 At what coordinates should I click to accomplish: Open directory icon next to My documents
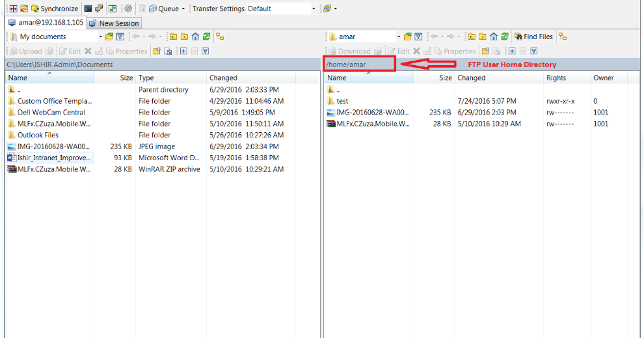pyautogui.click(x=109, y=36)
